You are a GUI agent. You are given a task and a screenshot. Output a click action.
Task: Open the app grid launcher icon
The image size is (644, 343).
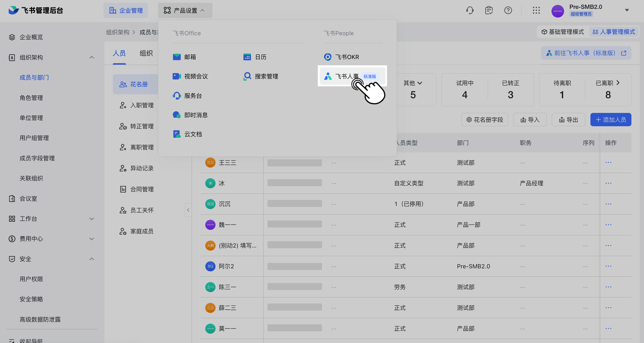536,10
